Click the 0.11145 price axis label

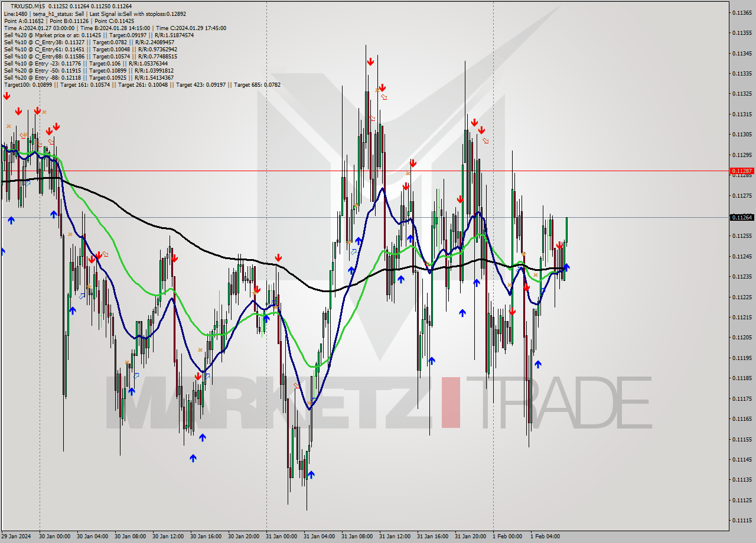pyautogui.click(x=742, y=459)
